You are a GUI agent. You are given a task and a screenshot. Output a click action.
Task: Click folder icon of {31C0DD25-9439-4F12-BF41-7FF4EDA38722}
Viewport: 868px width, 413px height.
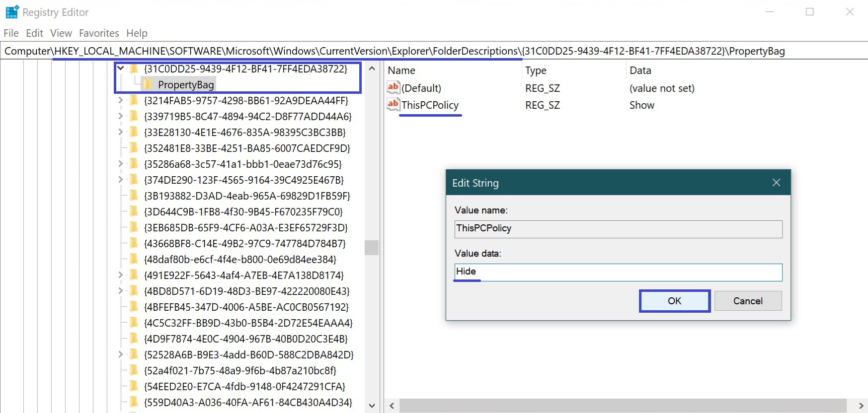[134, 69]
